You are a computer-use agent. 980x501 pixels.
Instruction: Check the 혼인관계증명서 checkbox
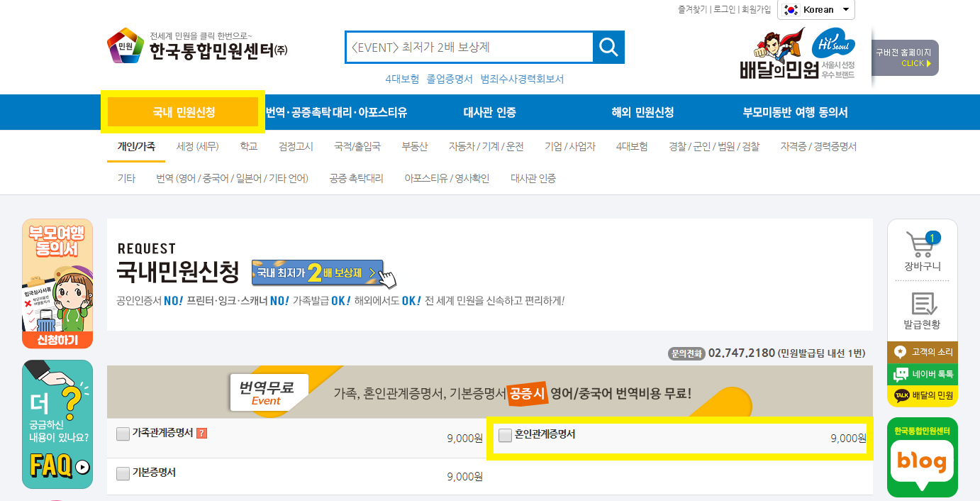(505, 435)
